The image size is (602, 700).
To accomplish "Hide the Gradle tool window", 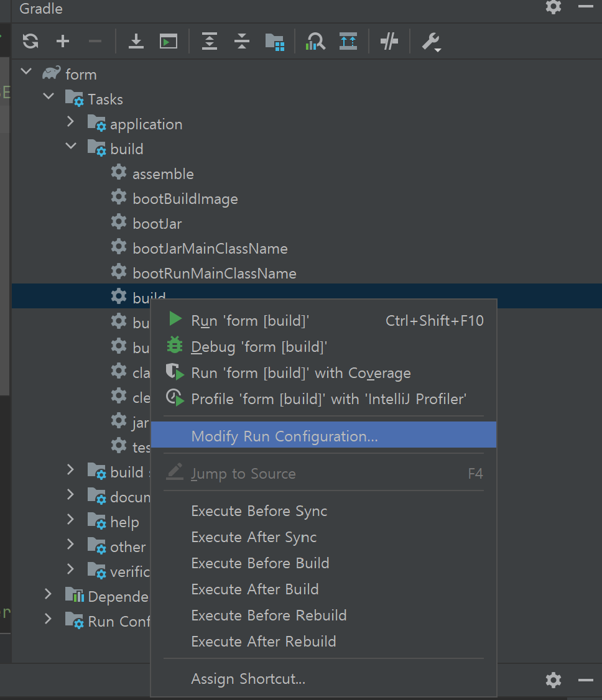I will point(585,6).
